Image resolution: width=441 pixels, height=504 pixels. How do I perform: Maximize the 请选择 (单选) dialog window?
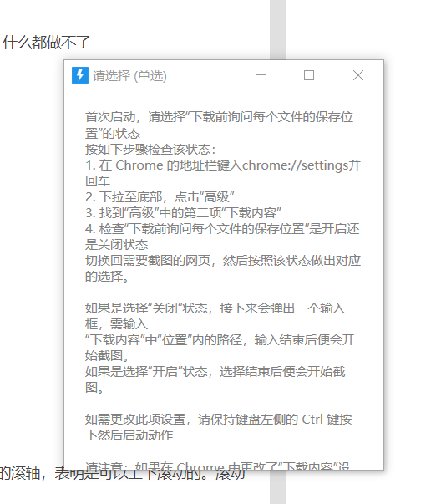point(309,75)
